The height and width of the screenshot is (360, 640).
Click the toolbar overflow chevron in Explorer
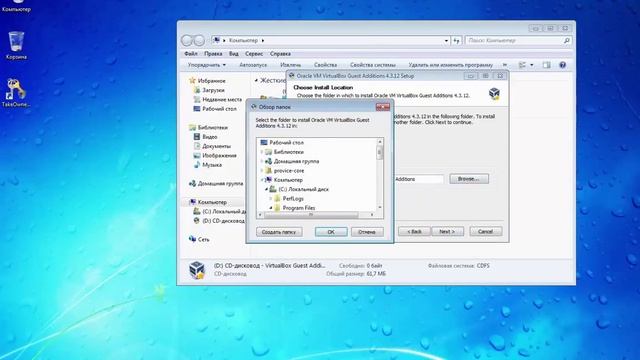(x=505, y=65)
